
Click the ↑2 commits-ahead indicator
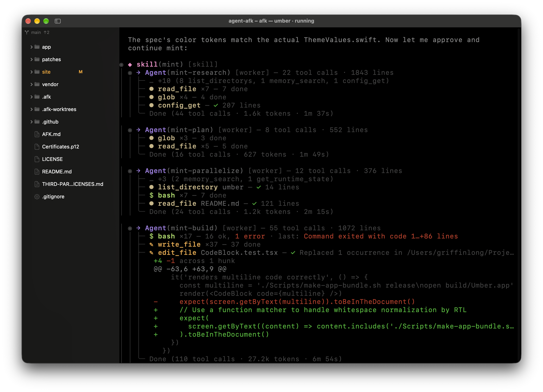coord(46,32)
